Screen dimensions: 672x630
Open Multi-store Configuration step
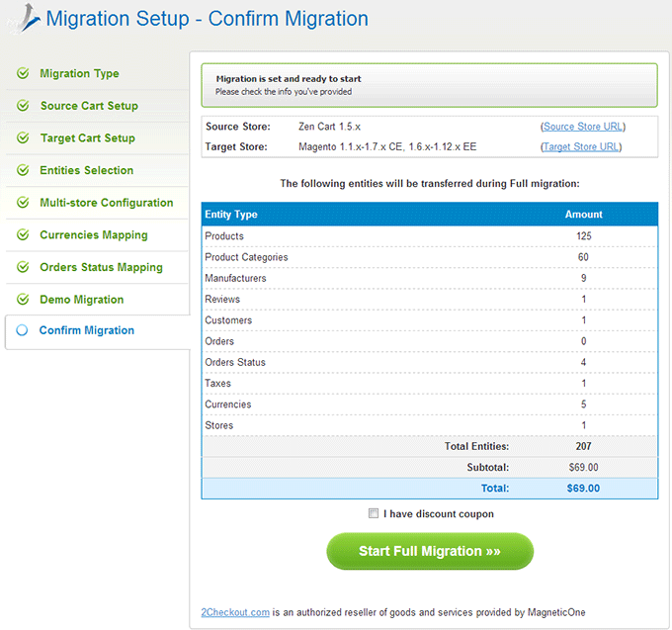coord(107,203)
